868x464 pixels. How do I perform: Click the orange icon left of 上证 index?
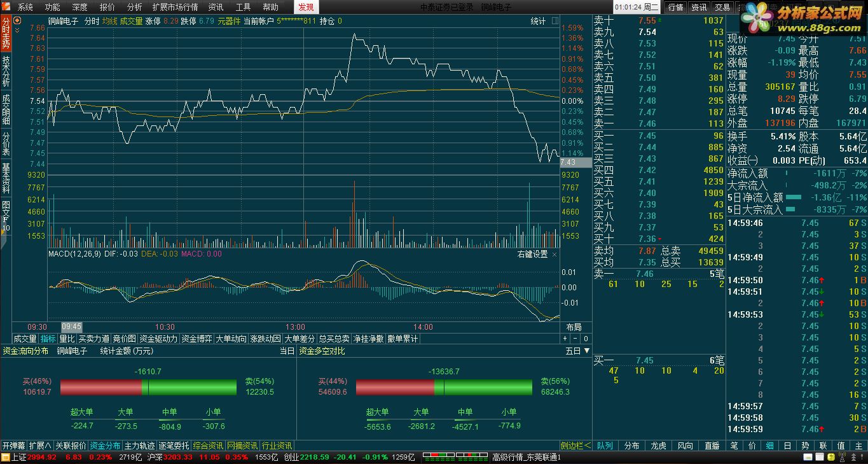coord(5,458)
